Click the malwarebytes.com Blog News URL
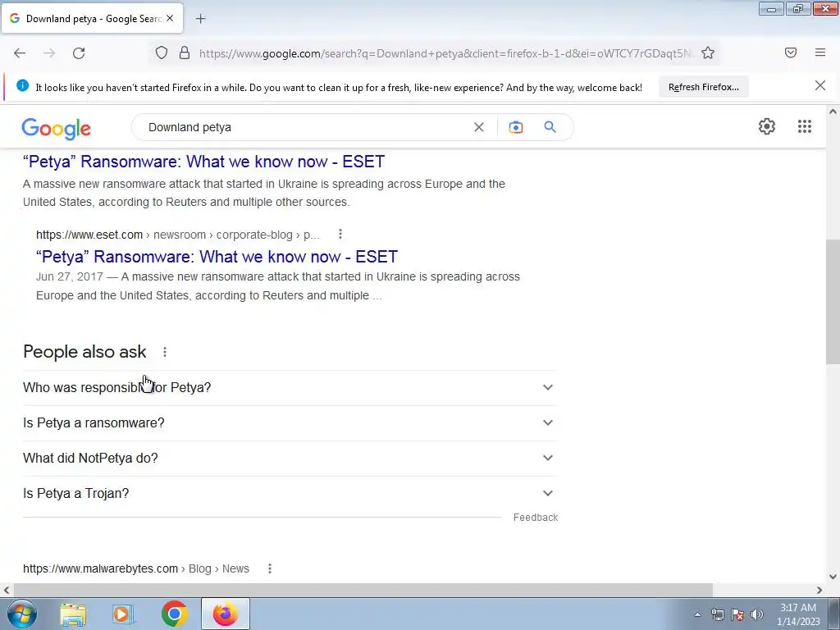The image size is (840, 630). pyautogui.click(x=136, y=568)
